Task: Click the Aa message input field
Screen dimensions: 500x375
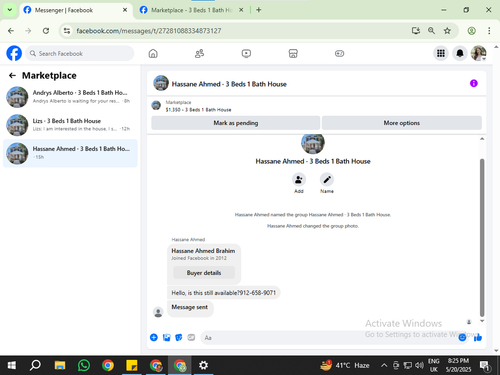Action: 328,338
